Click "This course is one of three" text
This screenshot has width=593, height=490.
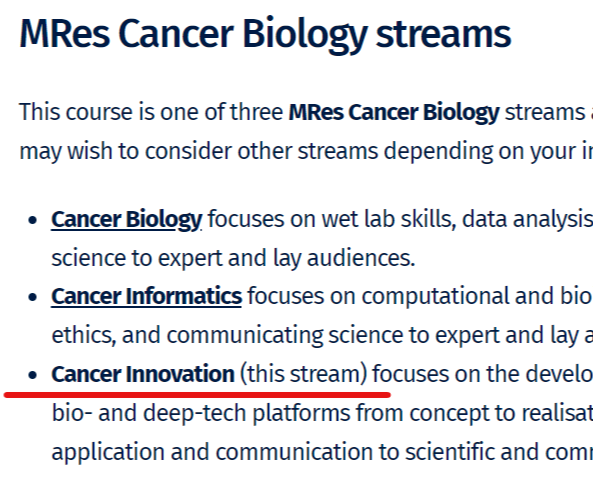point(151,112)
